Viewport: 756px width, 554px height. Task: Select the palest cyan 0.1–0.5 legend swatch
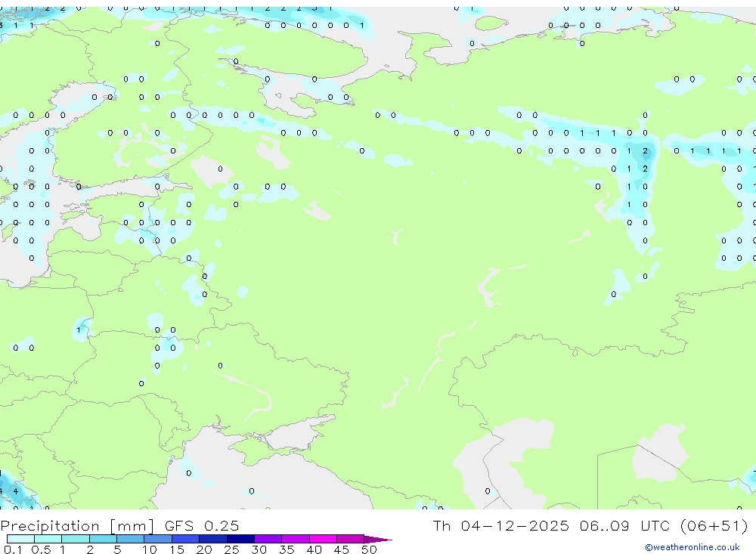click(20, 539)
